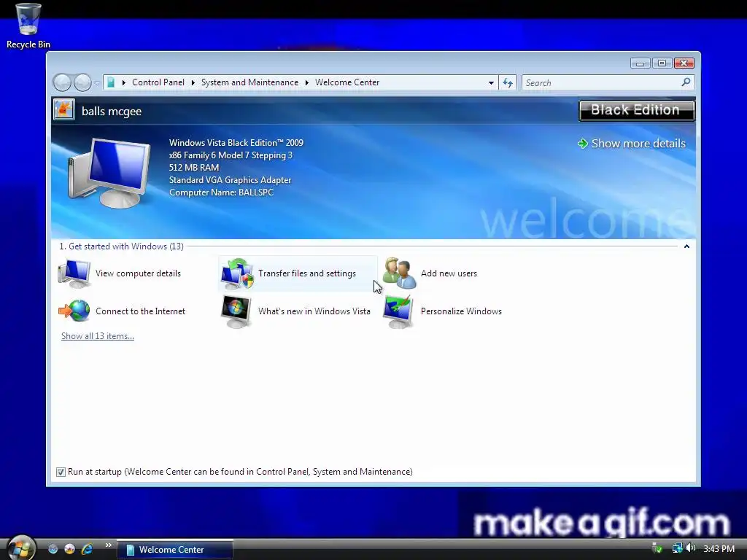
Task: Expand the Quick Launch overflow chevron
Action: point(108,545)
